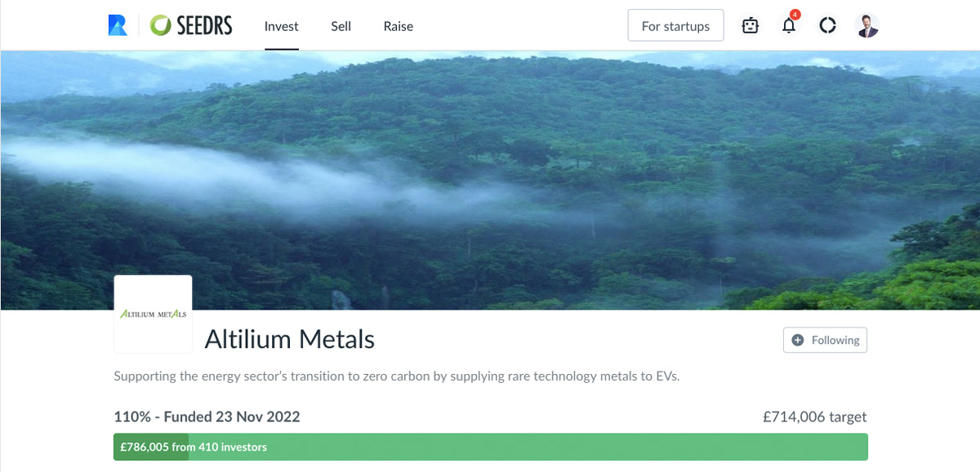Click the circular ring icon in header
The width and height of the screenshot is (980, 472).
pyautogui.click(x=827, y=25)
